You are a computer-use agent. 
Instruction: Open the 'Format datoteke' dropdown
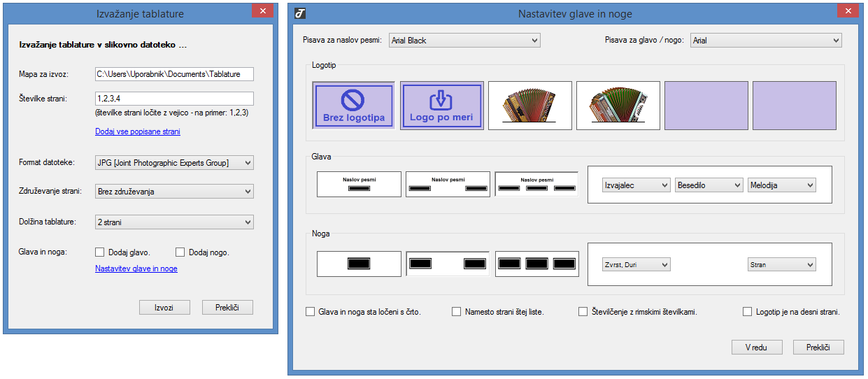point(174,163)
